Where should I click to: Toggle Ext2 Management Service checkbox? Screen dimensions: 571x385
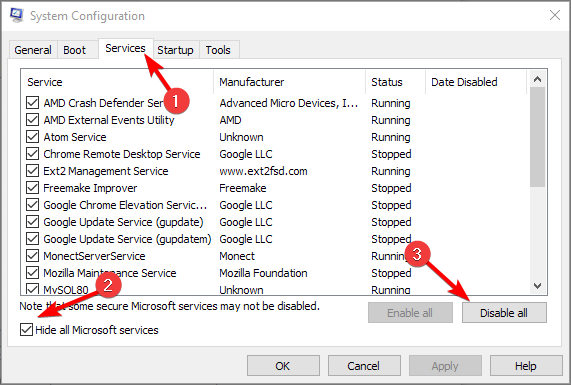32,171
